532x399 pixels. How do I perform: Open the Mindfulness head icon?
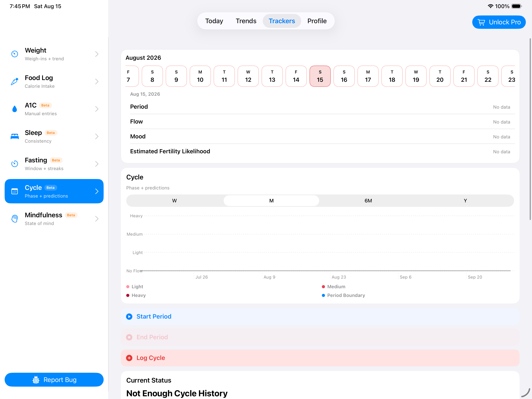(15, 219)
